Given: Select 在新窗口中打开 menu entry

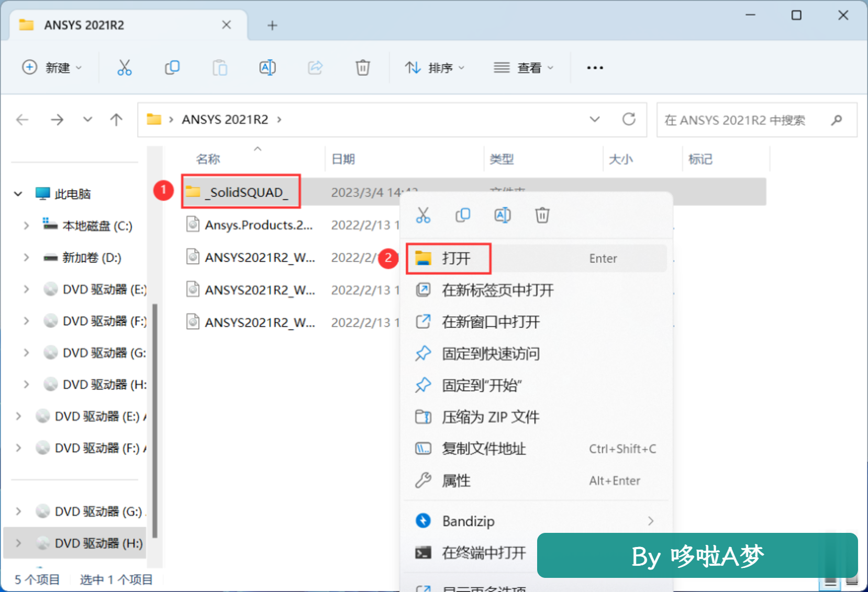Looking at the screenshot, I should tap(536, 322).
